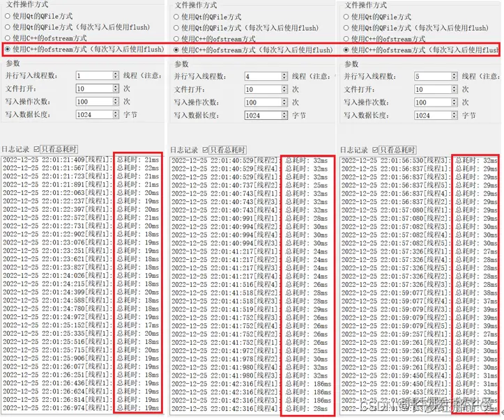Adjust 写入操作次数 spinner arrows in left window

116,102
